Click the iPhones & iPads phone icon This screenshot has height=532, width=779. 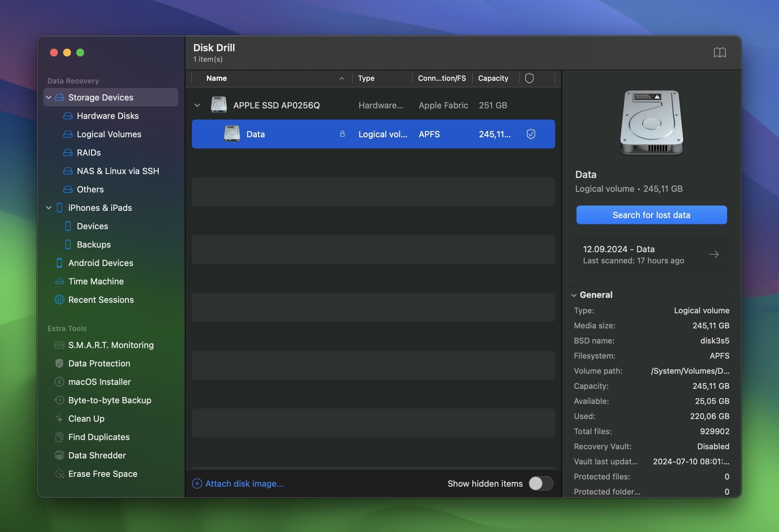(x=59, y=208)
